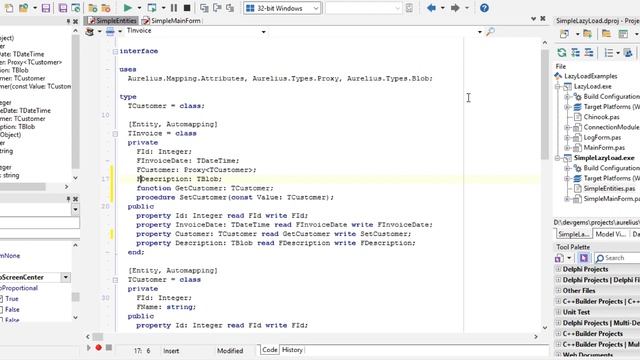Switch to the SimpleMainForm editor tab
The image size is (640, 360).
(172, 20)
